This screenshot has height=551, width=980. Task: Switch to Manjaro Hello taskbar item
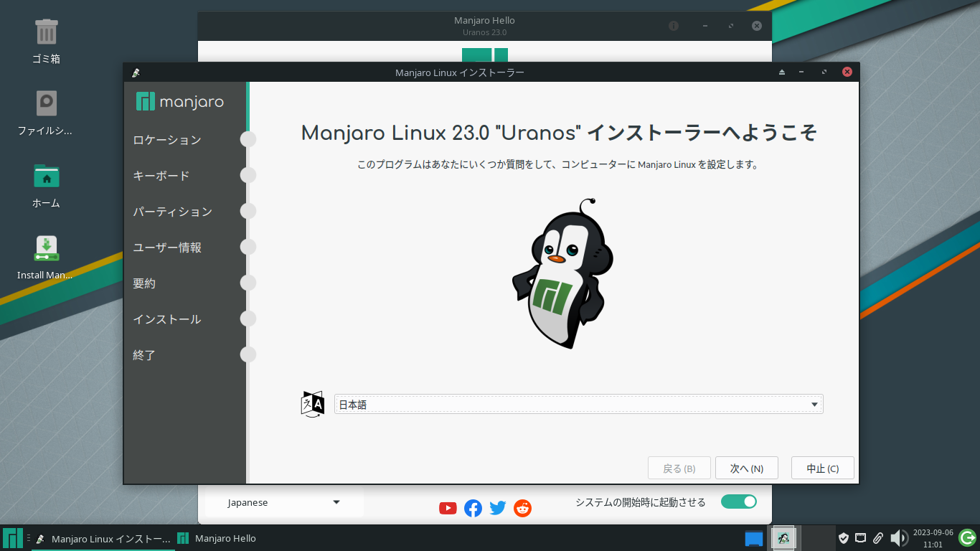pyautogui.click(x=217, y=538)
